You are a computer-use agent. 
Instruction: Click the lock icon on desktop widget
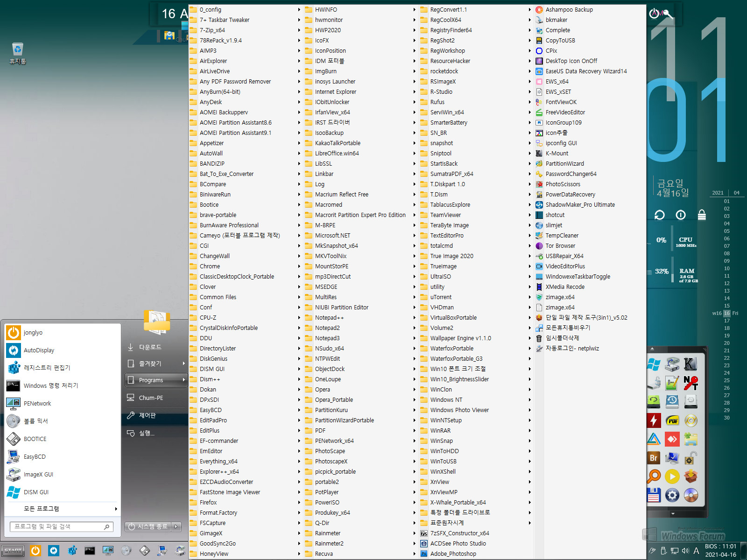click(702, 215)
